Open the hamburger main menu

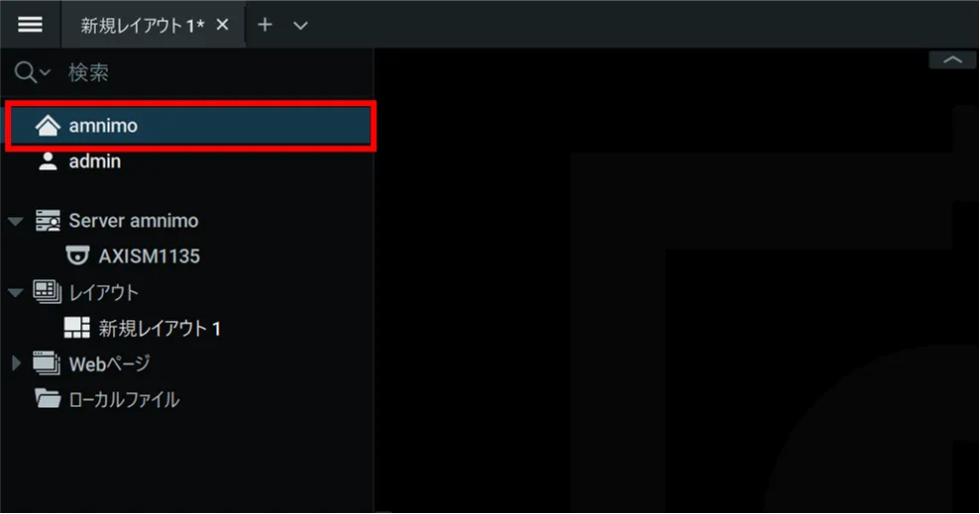[30, 25]
